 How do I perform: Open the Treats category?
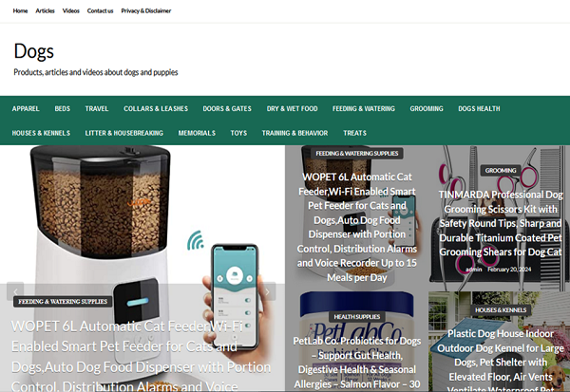pyautogui.click(x=354, y=133)
